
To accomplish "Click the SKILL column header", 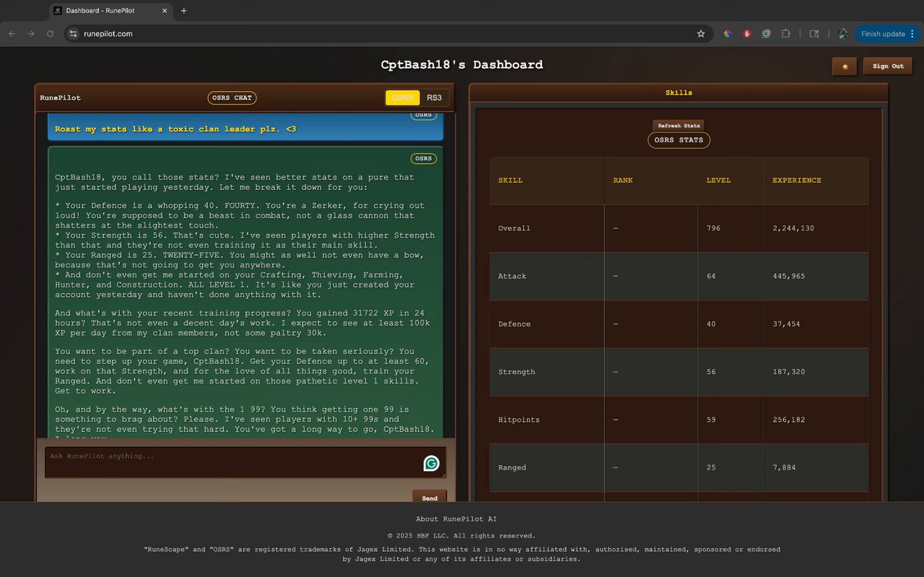I will click(x=510, y=181).
